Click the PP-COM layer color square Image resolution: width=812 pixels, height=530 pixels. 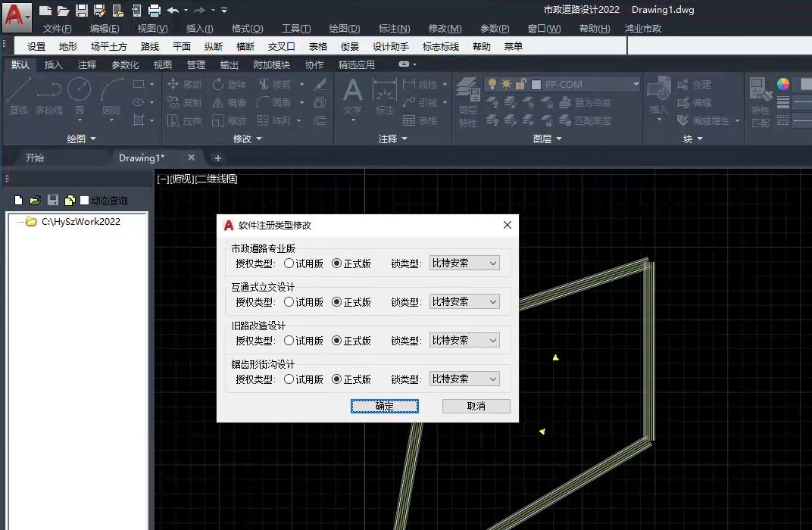(x=536, y=84)
